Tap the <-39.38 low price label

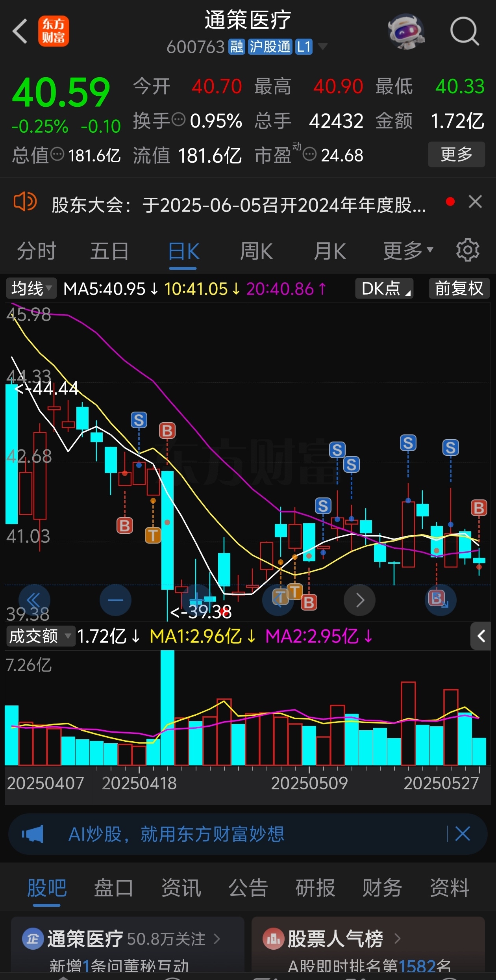tap(200, 612)
